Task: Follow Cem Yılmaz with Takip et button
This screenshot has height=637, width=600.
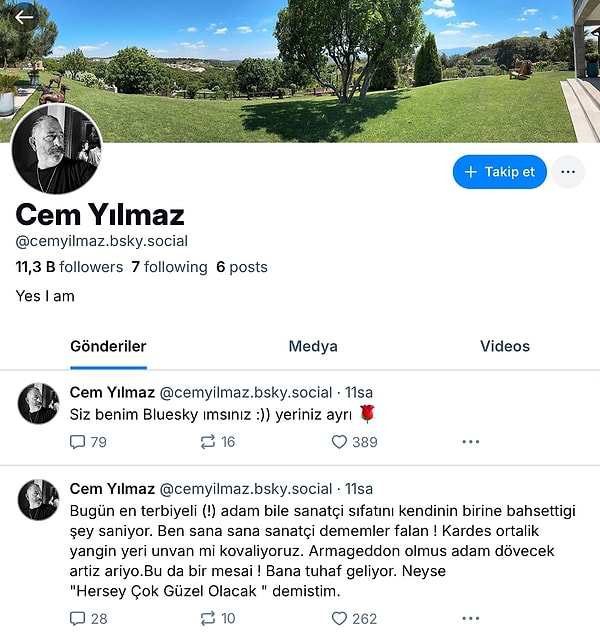Action: [x=500, y=172]
